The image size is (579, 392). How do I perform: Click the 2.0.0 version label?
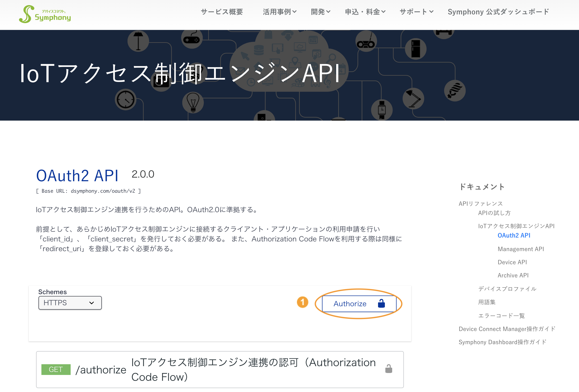pyautogui.click(x=143, y=174)
